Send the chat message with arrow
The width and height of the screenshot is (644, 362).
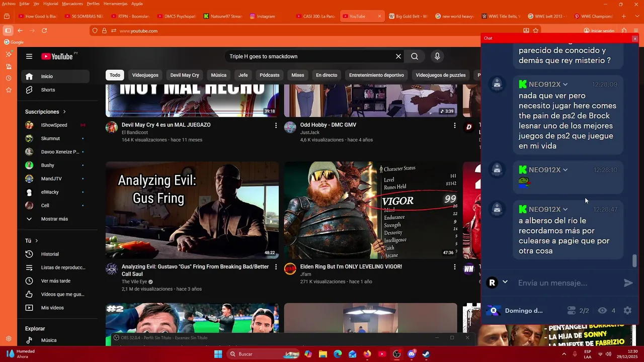628,283
